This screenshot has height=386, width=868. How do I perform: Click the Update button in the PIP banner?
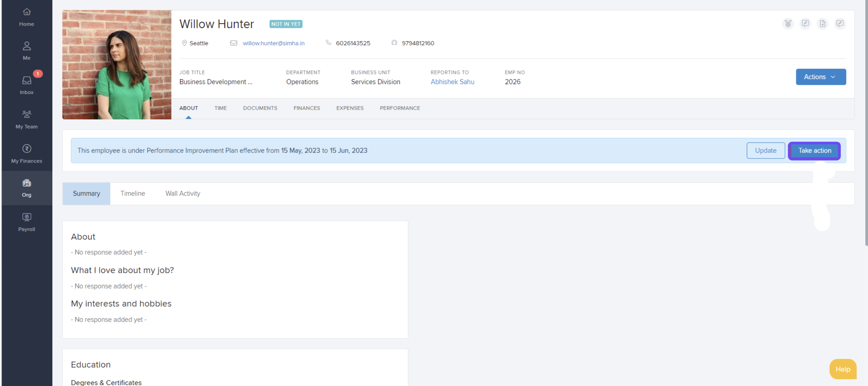coord(765,151)
